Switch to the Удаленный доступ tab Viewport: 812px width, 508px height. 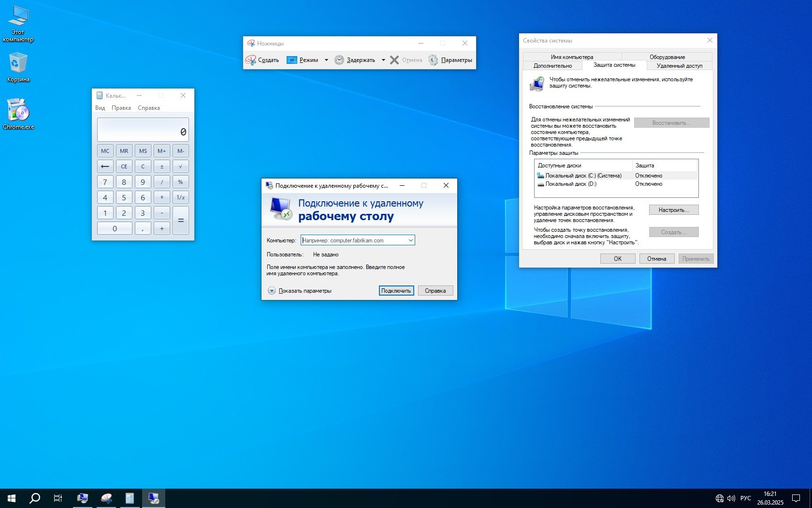pos(679,66)
